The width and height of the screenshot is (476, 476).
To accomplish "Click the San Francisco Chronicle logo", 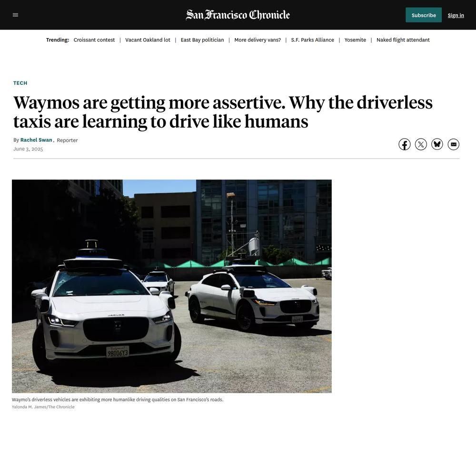I will point(238,15).
